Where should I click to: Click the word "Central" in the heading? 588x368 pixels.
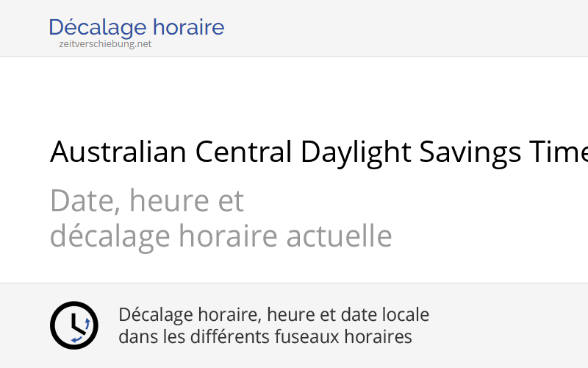coord(243,152)
